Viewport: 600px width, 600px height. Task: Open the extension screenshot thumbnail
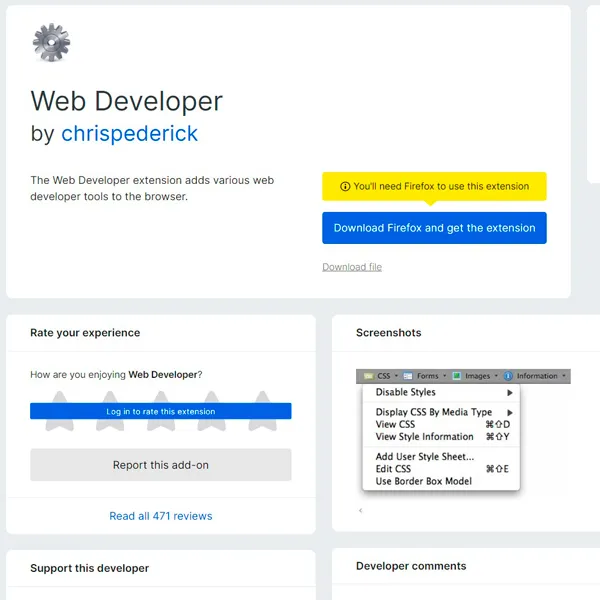(463, 430)
